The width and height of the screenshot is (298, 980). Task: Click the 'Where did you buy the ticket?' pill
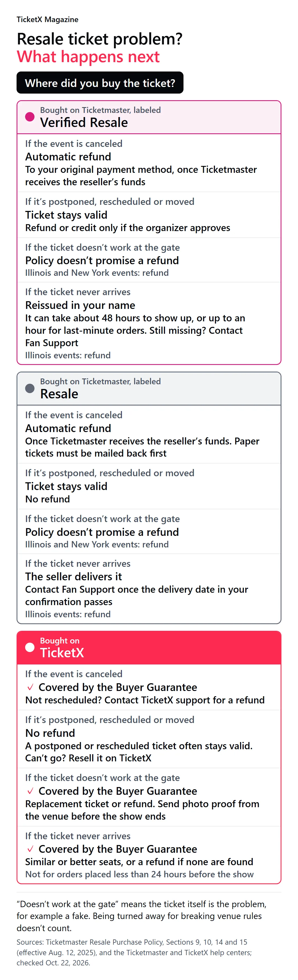[100, 83]
